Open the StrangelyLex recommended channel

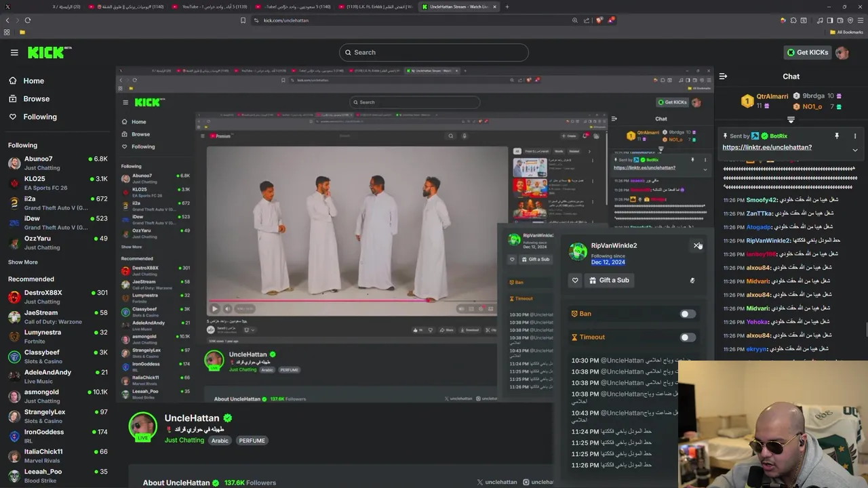click(58, 415)
